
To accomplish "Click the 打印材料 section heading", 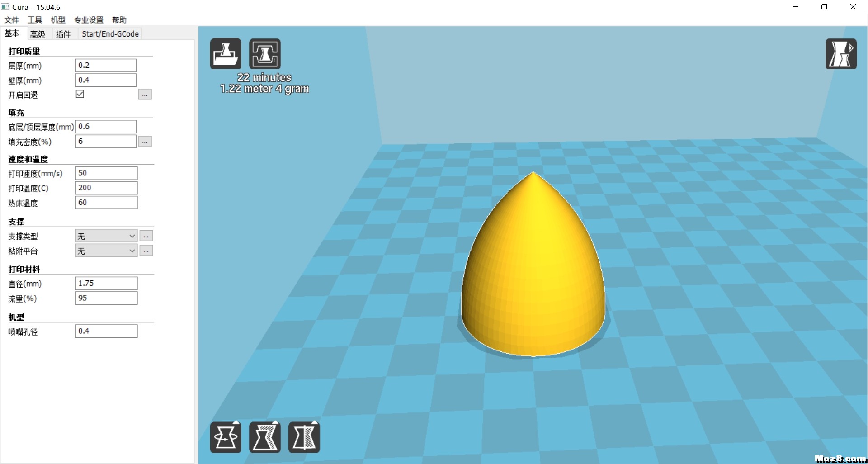I will point(24,269).
